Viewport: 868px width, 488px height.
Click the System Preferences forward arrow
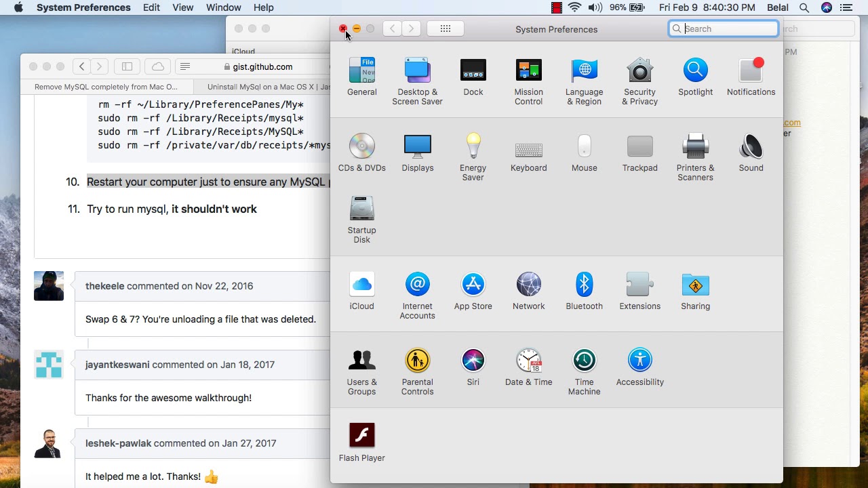(411, 28)
